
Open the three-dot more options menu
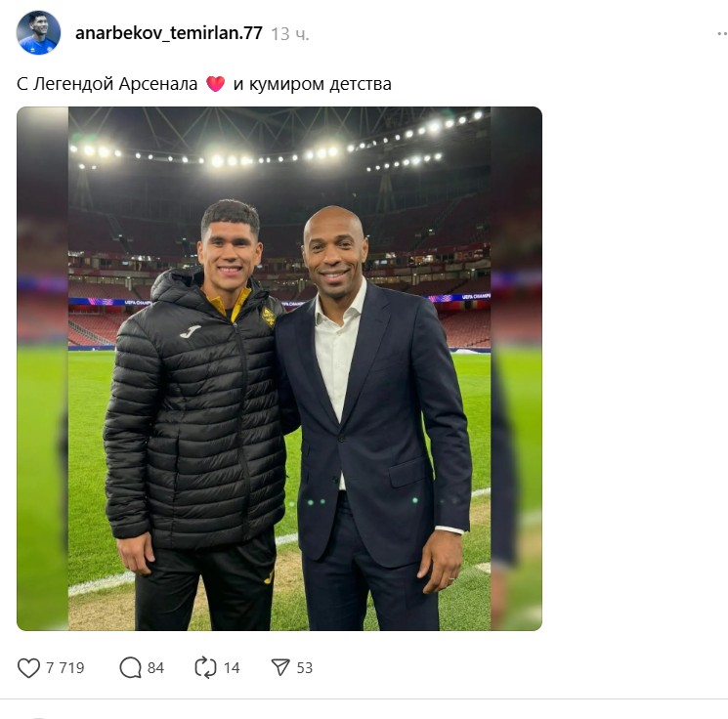pyautogui.click(x=720, y=32)
